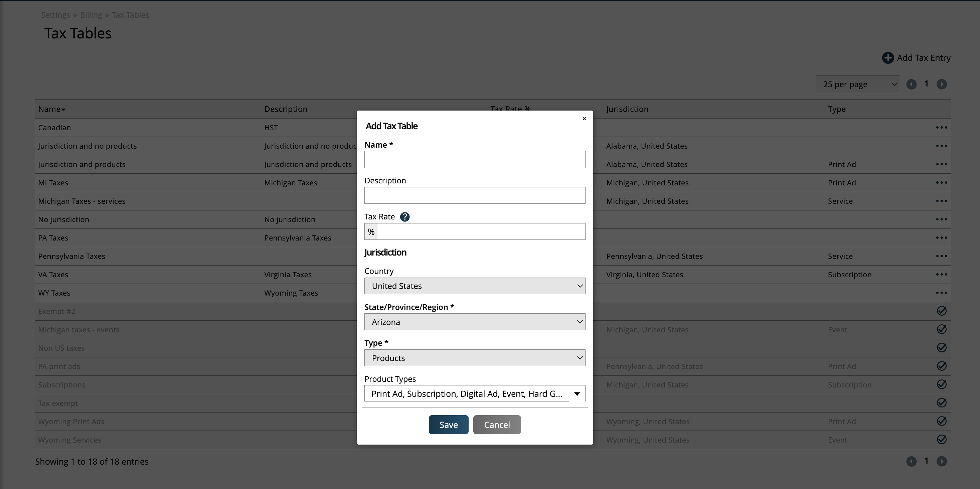Open the Country dropdown showing United States
980x489 pixels.
click(474, 286)
